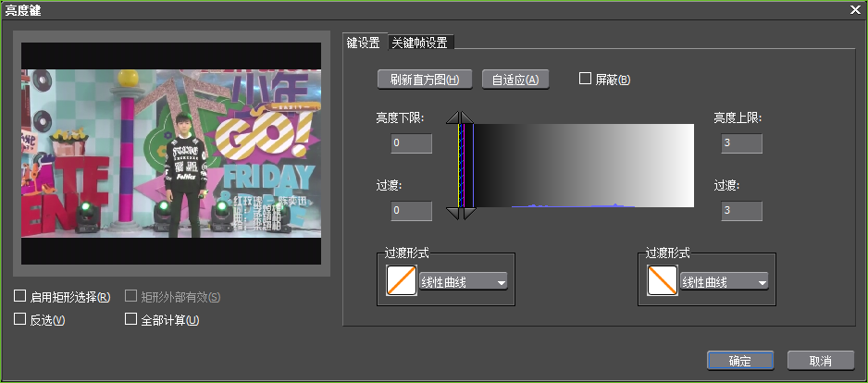Close the 亮度键 dialog
868x383 pixels.
855,9
